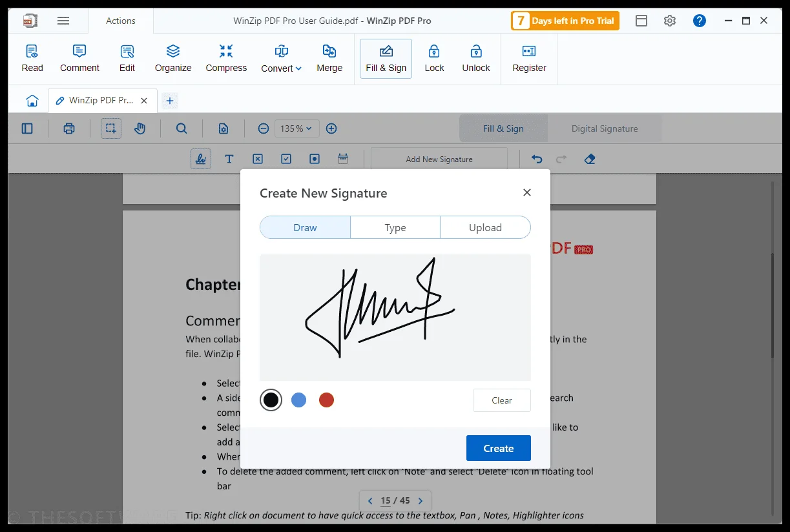Toggle the sidebar panel icon
This screenshot has height=532, width=790.
(x=27, y=128)
